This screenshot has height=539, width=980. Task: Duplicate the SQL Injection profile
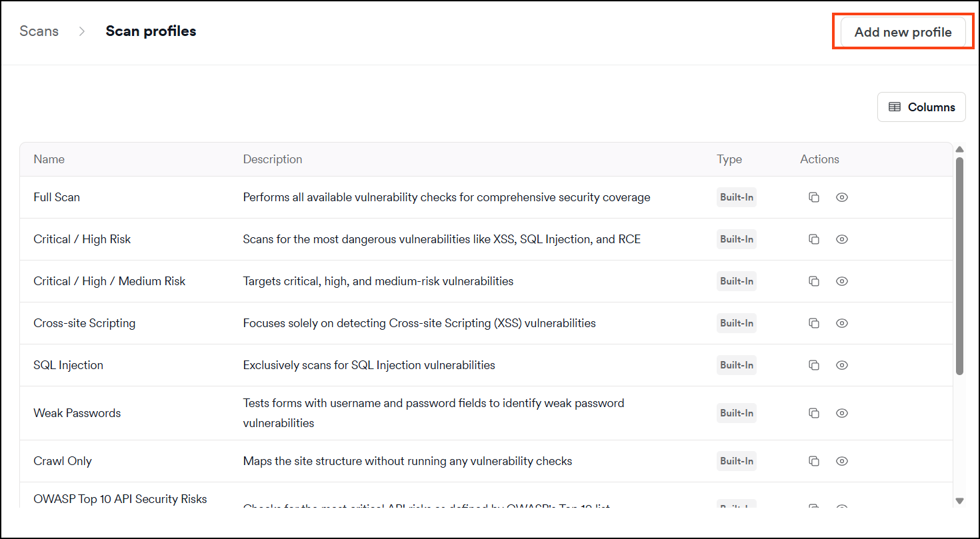813,365
